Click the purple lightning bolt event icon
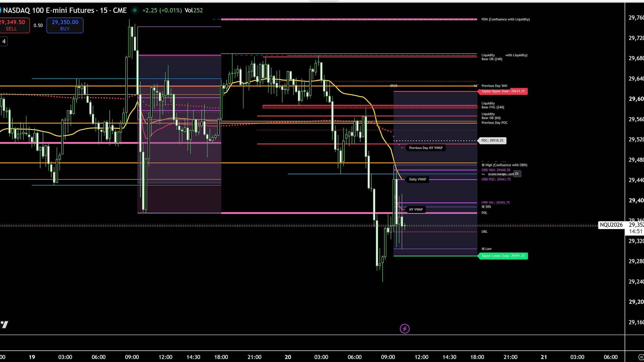The height and width of the screenshot is (362, 644). 405,329
